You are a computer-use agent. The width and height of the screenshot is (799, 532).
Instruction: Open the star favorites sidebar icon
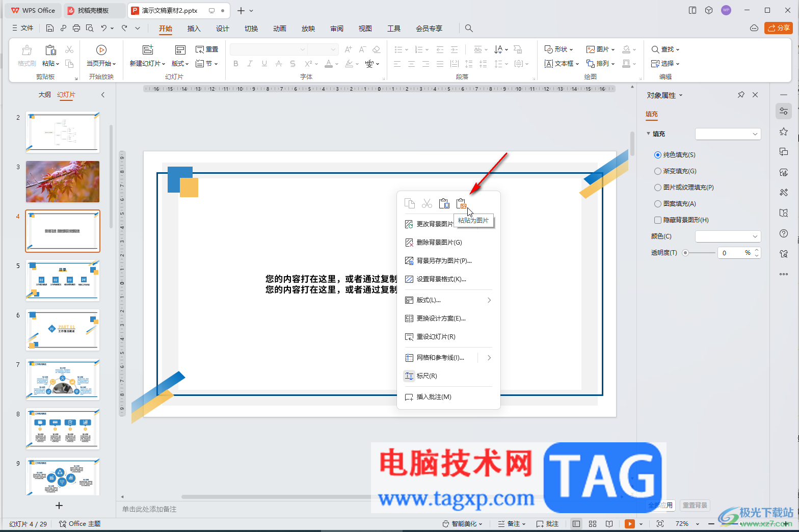tap(784, 131)
